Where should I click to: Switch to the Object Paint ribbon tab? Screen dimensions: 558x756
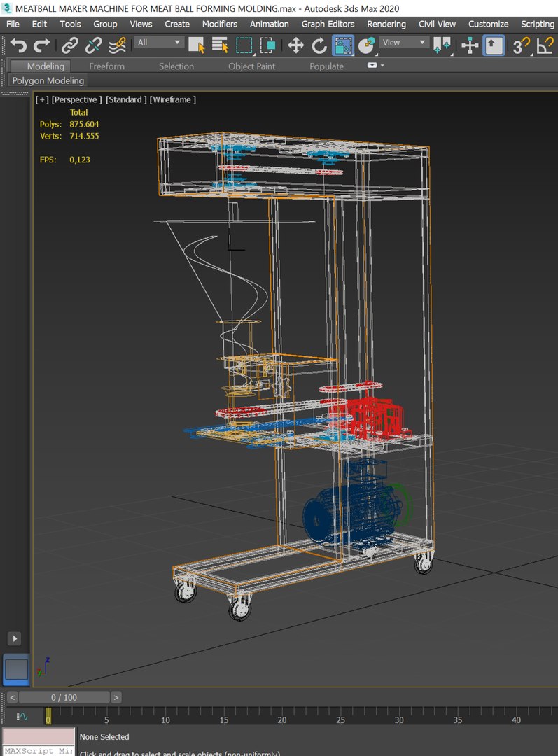[252, 66]
